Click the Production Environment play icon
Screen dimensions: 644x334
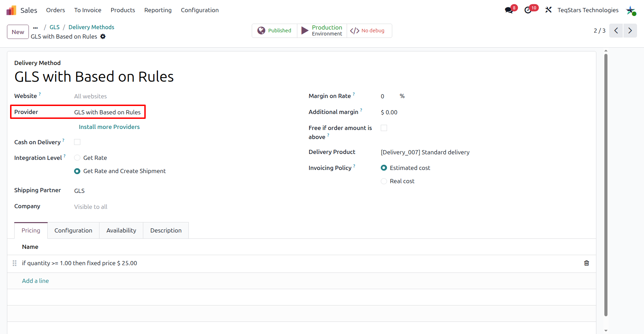(305, 31)
